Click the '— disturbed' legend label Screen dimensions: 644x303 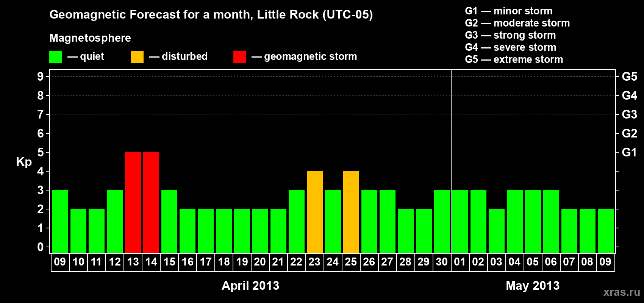(x=178, y=56)
